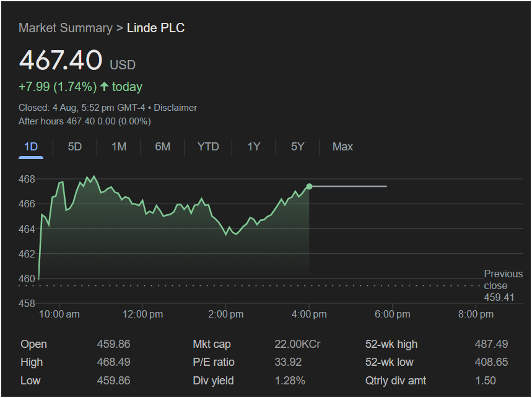532x398 pixels.
Task: Click the Div yield 1.28% value
Action: (x=290, y=381)
